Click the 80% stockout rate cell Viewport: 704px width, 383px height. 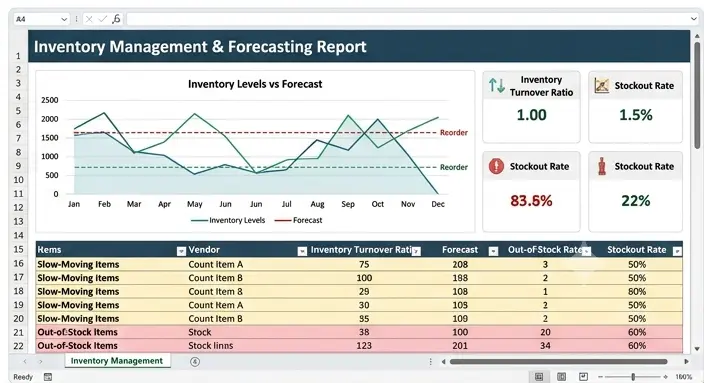(637, 291)
